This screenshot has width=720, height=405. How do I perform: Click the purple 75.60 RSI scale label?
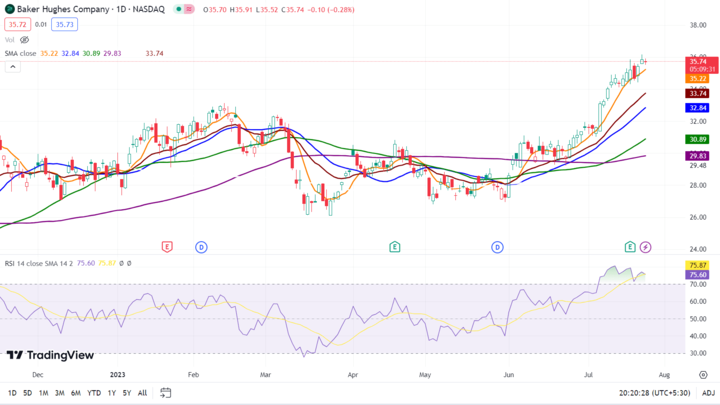coord(697,275)
